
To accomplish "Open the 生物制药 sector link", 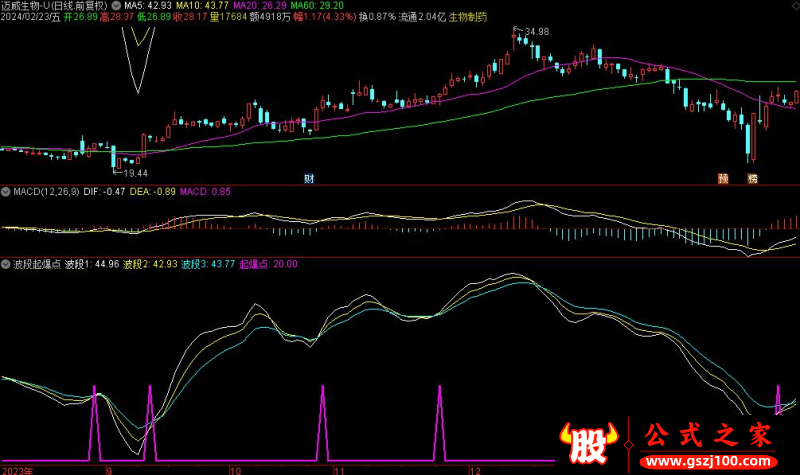I will [468, 17].
